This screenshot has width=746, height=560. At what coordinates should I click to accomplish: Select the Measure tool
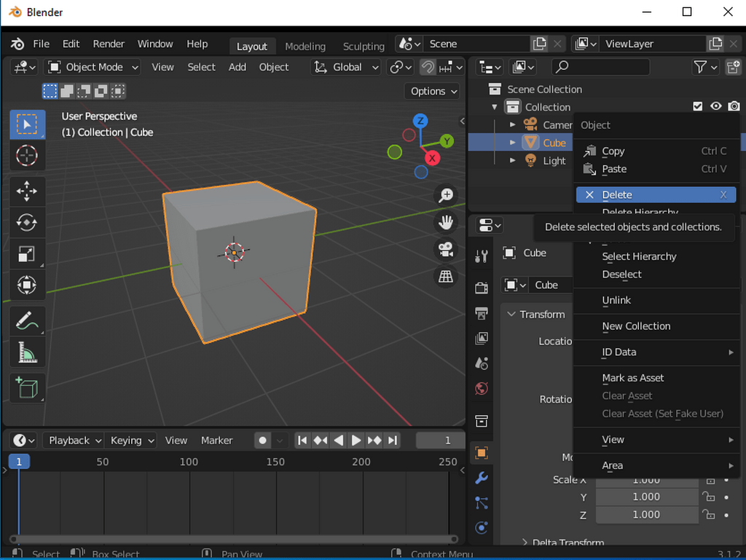point(27,352)
